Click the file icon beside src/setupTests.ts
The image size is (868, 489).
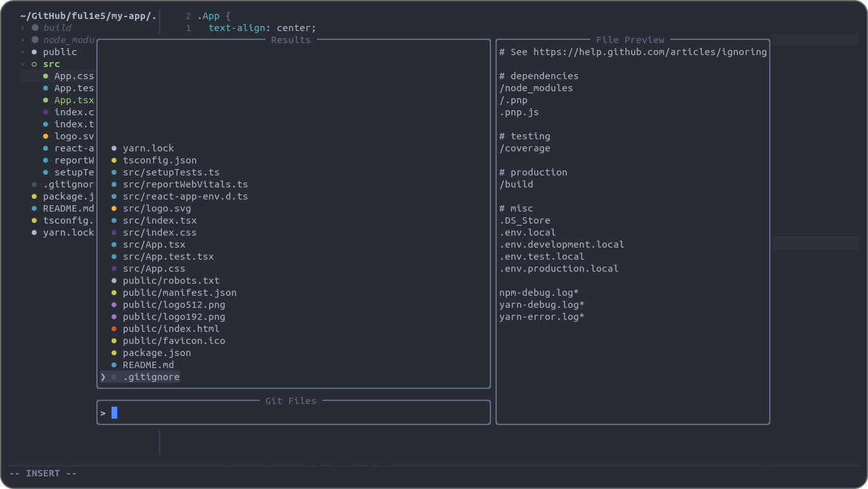click(114, 172)
